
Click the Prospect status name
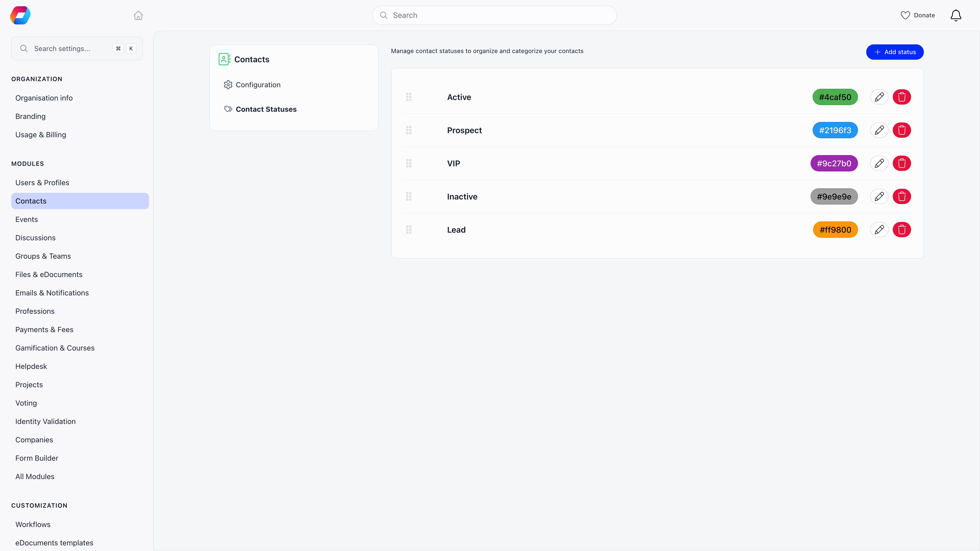click(464, 130)
